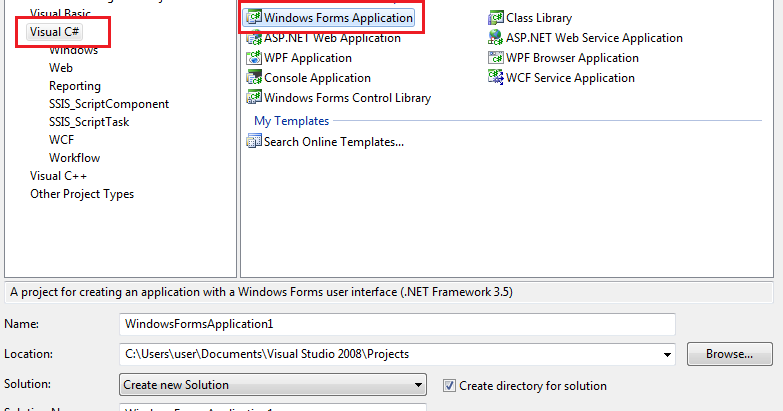This screenshot has width=783, height=411.
Task: Click the Browse... button
Action: 730,354
